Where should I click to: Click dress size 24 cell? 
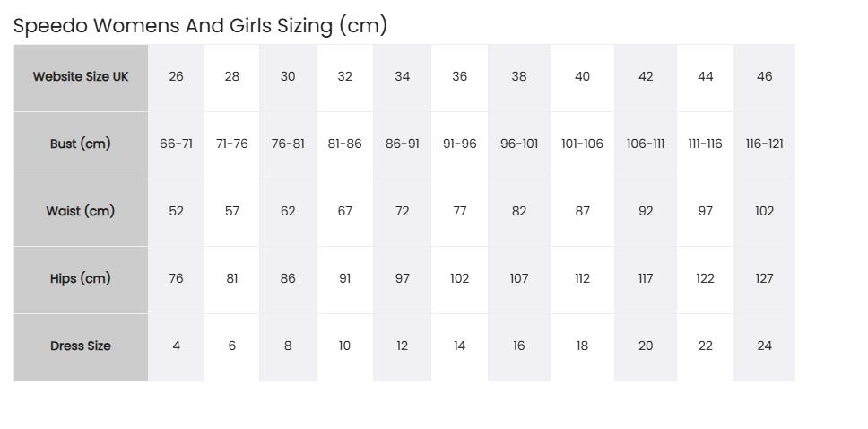coord(765,347)
